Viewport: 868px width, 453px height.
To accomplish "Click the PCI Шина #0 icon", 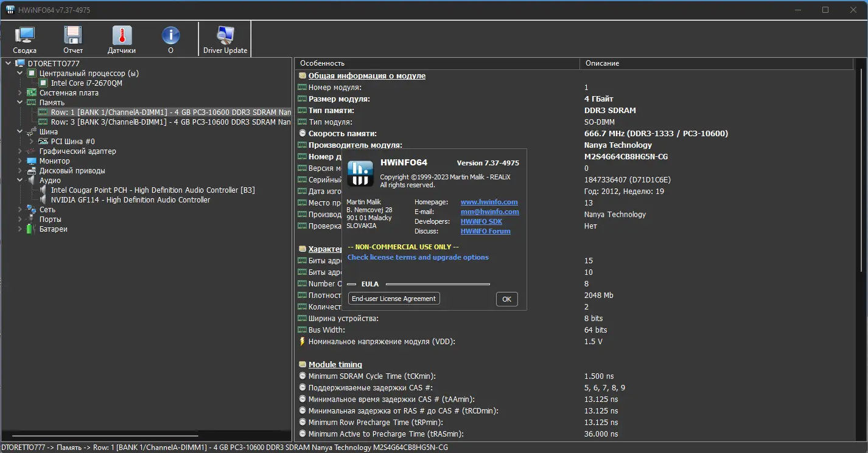I will (x=43, y=141).
